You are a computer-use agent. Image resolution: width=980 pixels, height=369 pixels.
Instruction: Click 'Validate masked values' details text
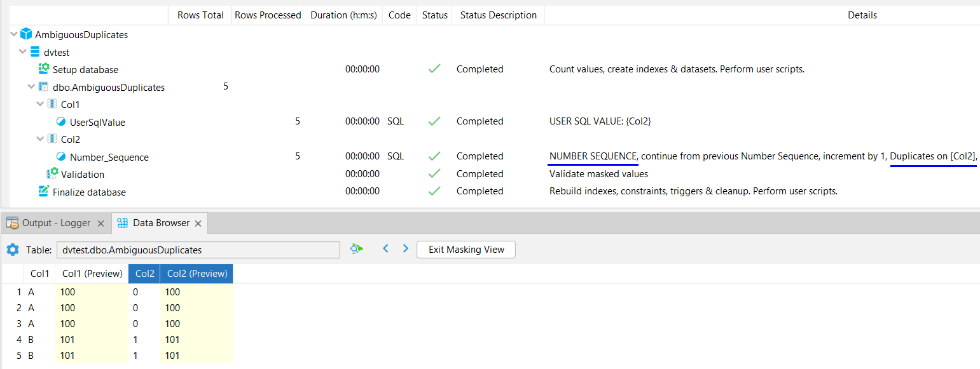coord(598,173)
